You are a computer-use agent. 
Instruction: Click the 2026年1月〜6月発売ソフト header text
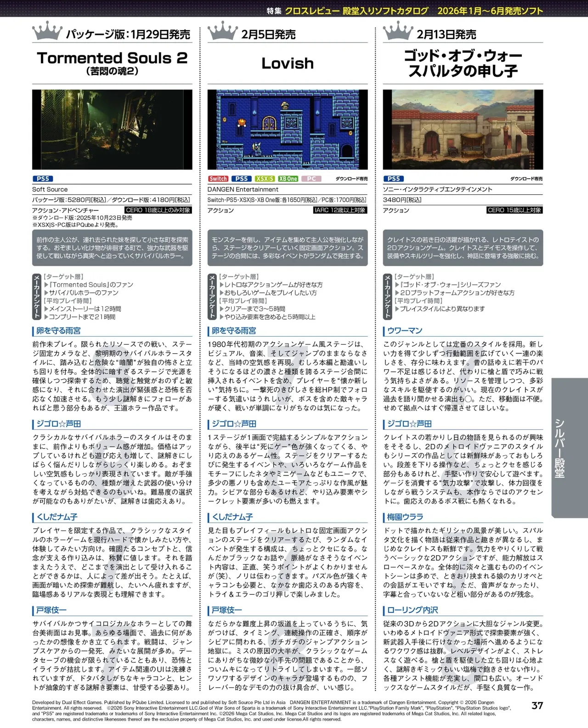[490, 11]
